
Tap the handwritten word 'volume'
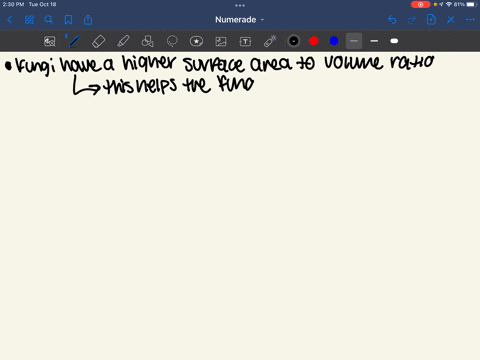[354, 62]
